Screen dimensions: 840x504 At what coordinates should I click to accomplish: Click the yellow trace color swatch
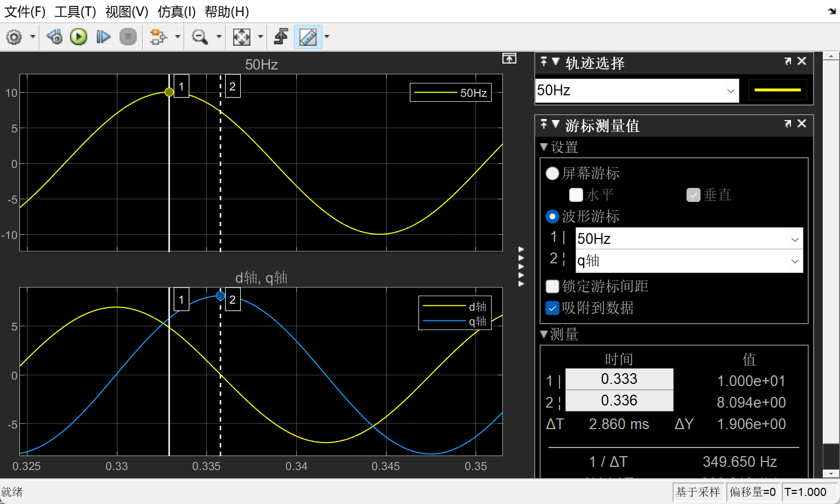click(x=778, y=90)
